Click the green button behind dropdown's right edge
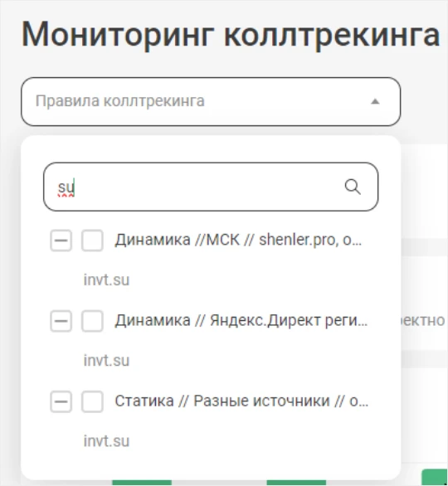This screenshot has height=486, width=448. click(x=435, y=478)
